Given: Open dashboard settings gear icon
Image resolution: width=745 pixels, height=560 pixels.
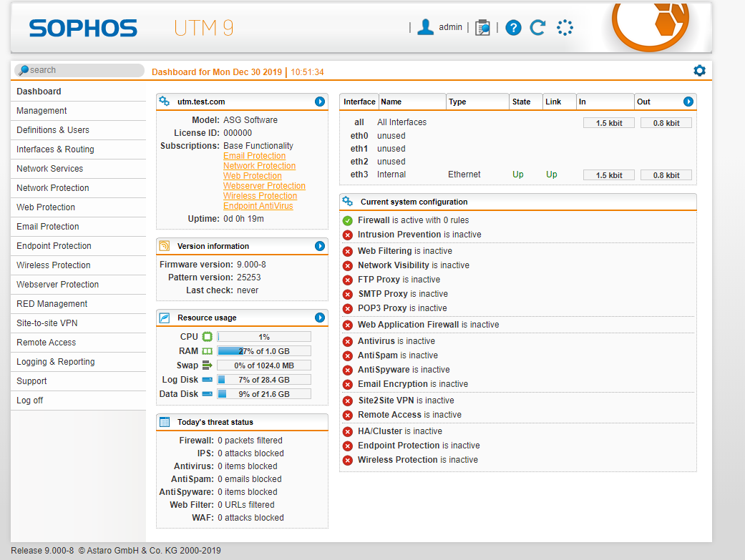Looking at the screenshot, I should click(x=699, y=71).
